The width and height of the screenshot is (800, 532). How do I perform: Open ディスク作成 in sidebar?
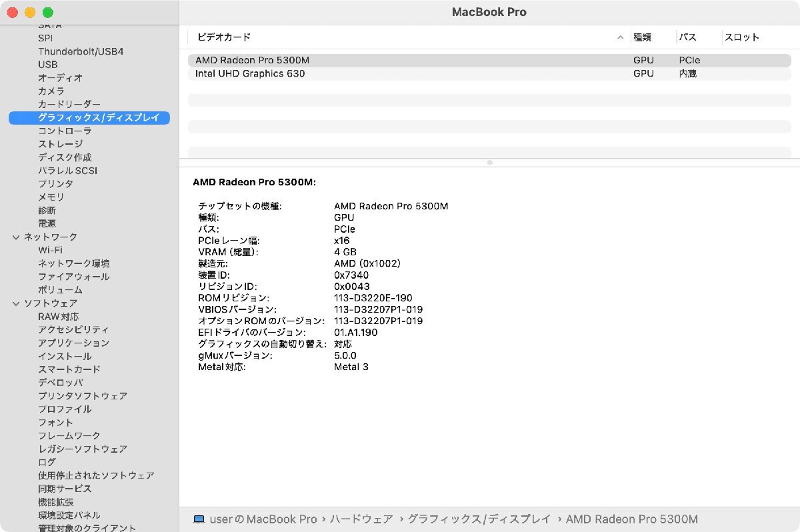[x=65, y=157]
